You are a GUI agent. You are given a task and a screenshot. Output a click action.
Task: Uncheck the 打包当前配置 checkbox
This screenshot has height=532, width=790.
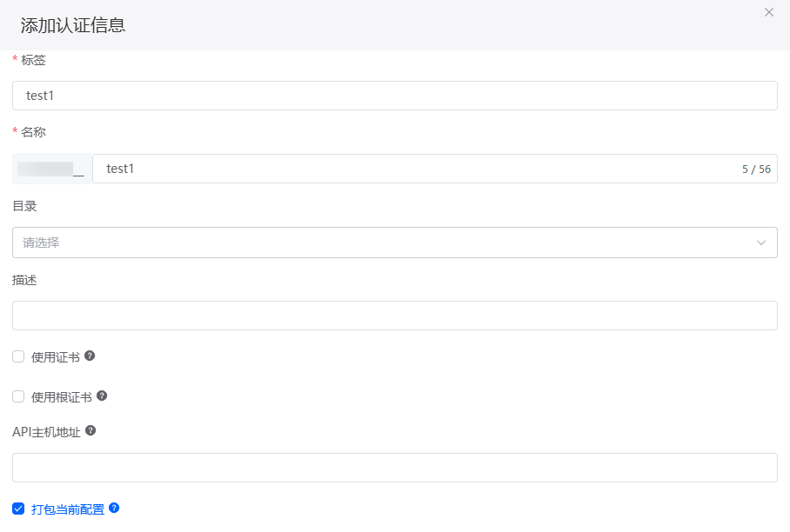[x=18, y=509]
